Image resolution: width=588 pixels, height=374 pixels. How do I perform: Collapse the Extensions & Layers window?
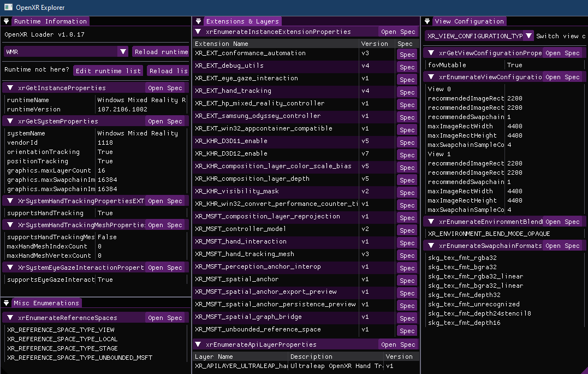click(198, 21)
